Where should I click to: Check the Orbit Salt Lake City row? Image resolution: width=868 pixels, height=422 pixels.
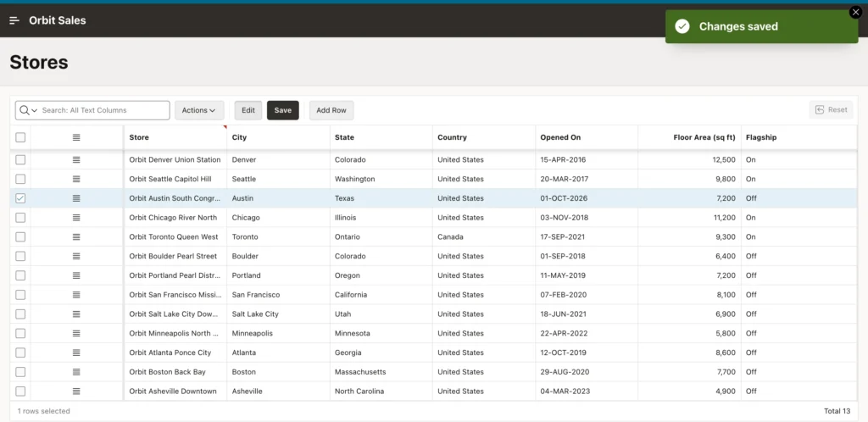(20, 314)
